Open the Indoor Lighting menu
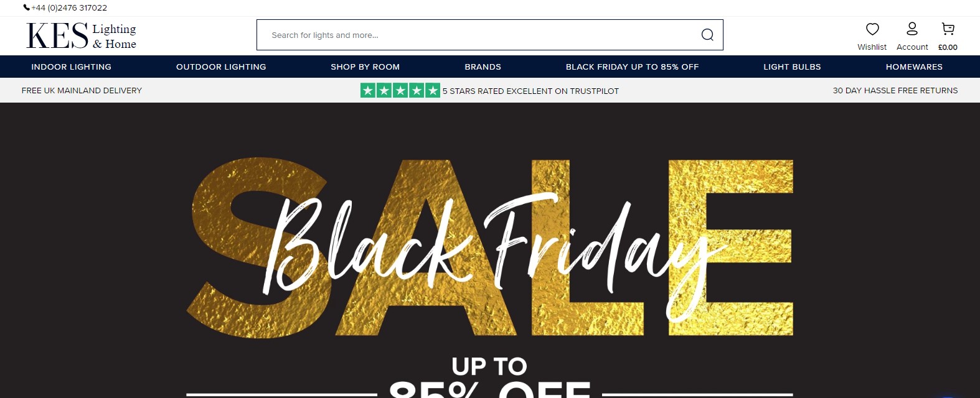The width and height of the screenshot is (980, 398). (72, 67)
